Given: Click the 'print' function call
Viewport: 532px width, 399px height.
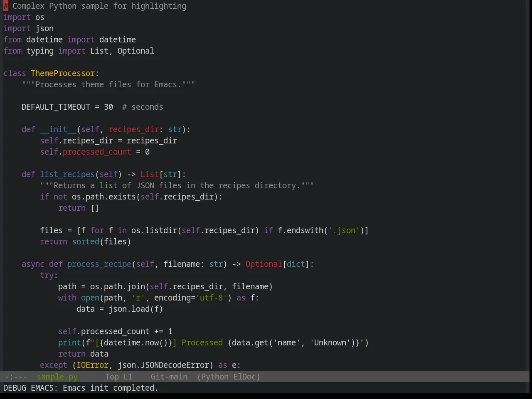Looking at the screenshot, I should tap(69, 342).
